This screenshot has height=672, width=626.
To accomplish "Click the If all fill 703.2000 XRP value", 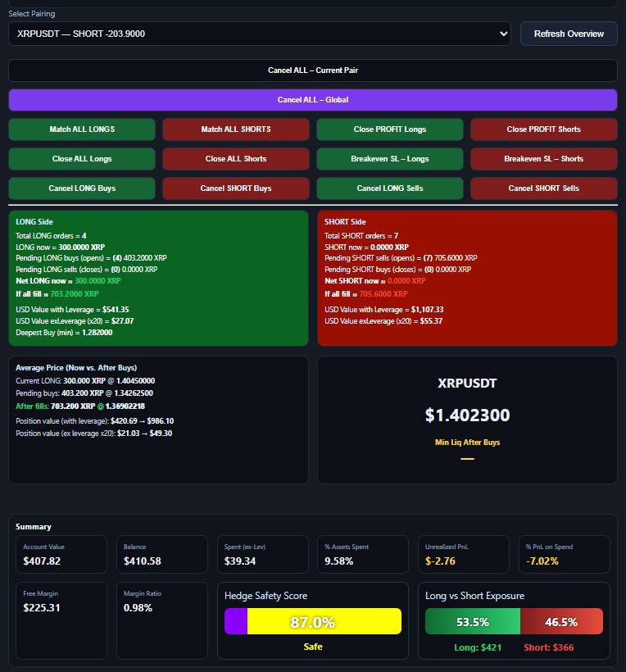I will coord(75,294).
